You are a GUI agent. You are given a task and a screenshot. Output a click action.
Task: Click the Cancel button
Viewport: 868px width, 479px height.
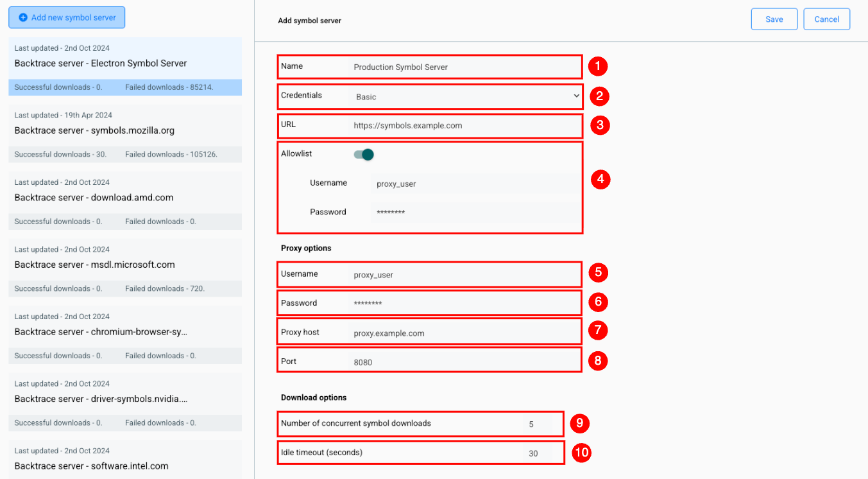click(827, 19)
